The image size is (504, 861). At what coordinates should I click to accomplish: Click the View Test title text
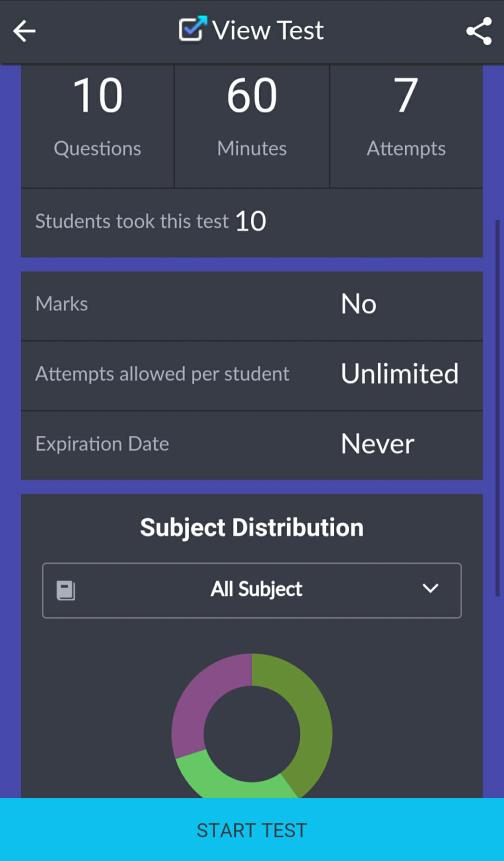click(x=268, y=31)
